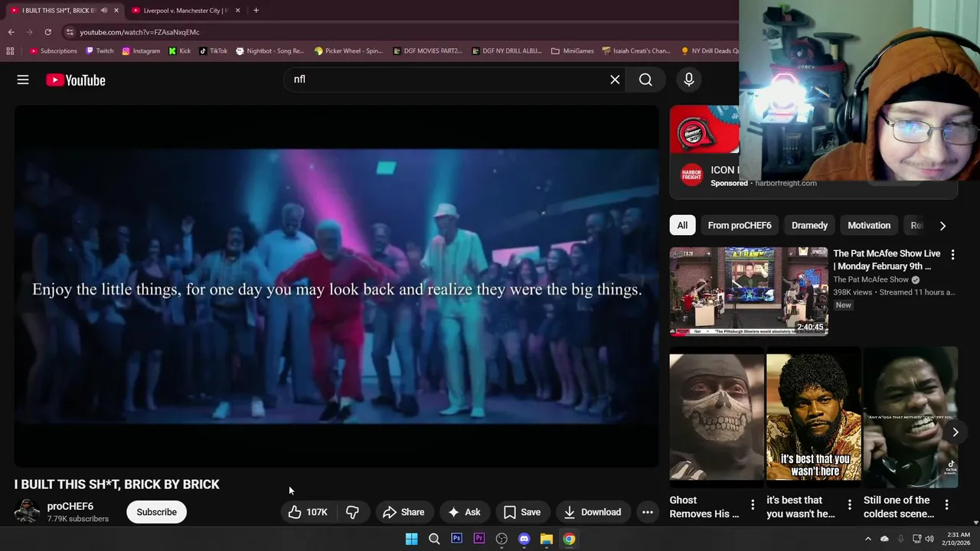Start voice search with the microphone
This screenshot has height=551, width=980.
tap(688, 80)
